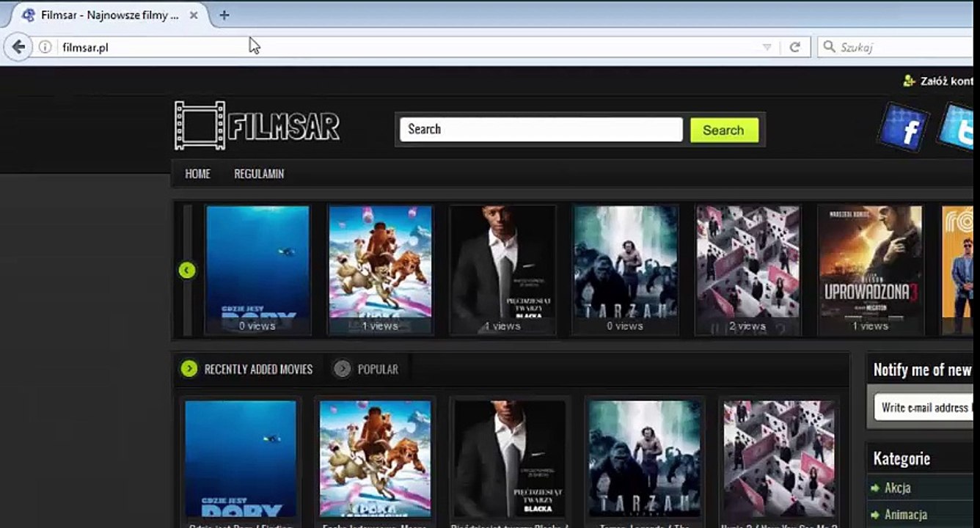980x528 pixels.
Task: Open the Animacja category link
Action: point(906,515)
